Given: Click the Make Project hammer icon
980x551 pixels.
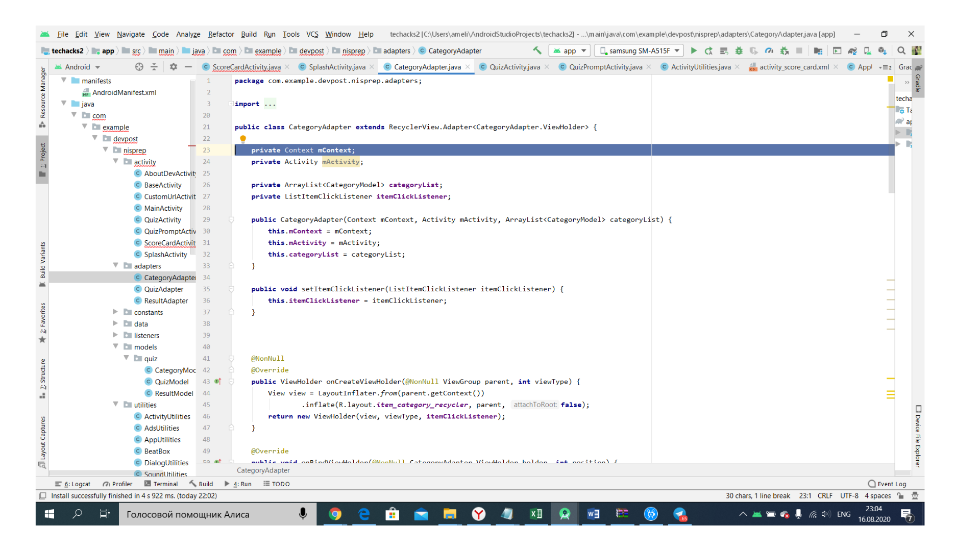Looking at the screenshot, I should click(537, 51).
